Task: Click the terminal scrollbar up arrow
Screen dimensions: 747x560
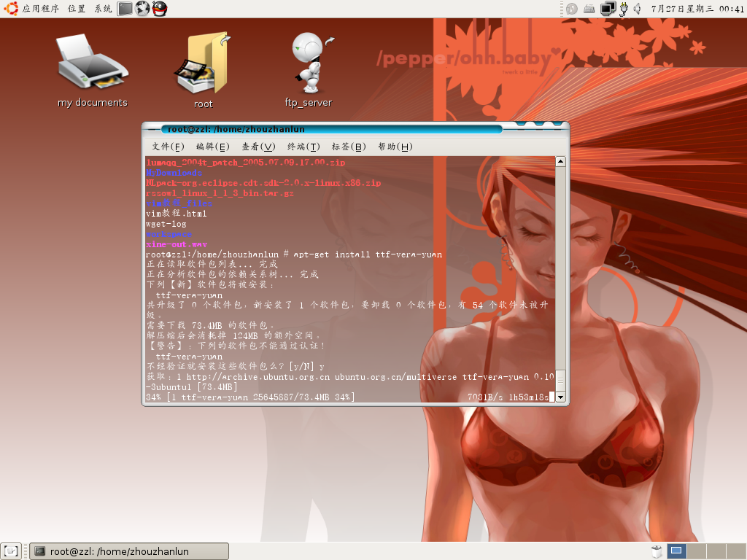Action: click(x=561, y=161)
